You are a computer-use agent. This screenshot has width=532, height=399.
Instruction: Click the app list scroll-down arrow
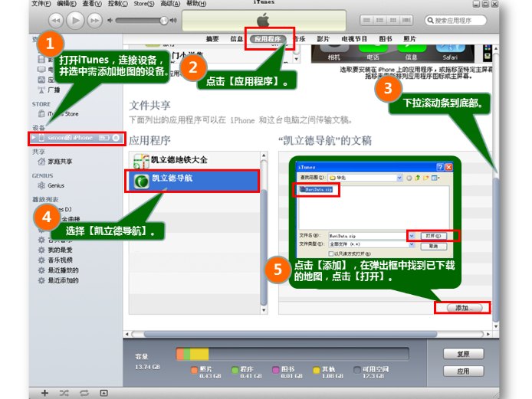click(264, 310)
